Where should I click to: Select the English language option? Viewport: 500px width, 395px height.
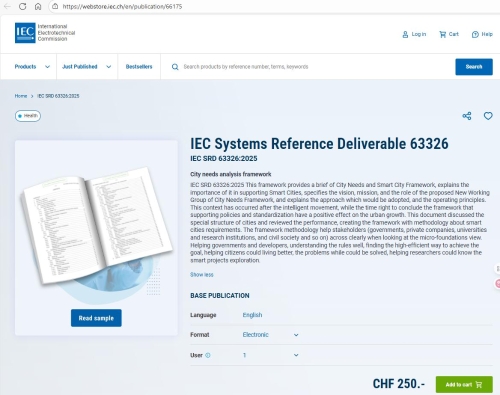click(x=252, y=315)
